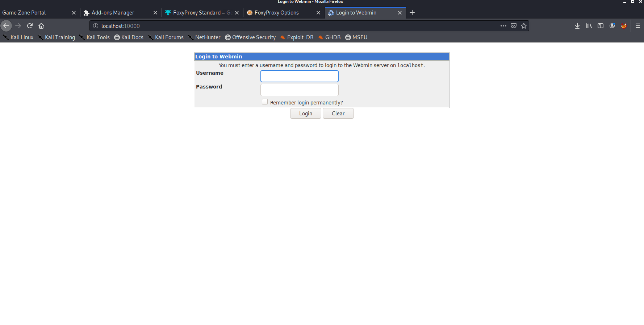Click the forward navigation arrow
The width and height of the screenshot is (644, 325).
[x=18, y=26]
